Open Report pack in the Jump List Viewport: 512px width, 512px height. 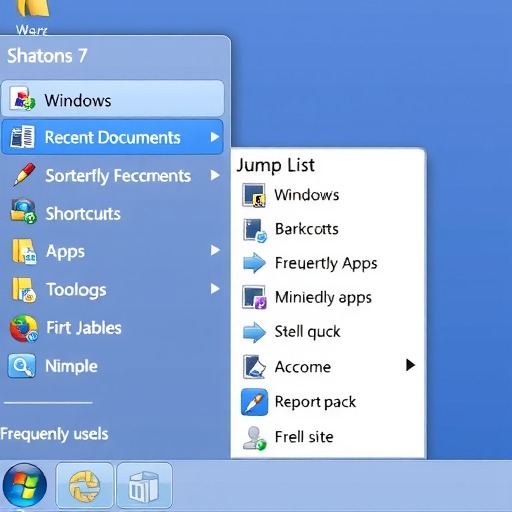328,402
